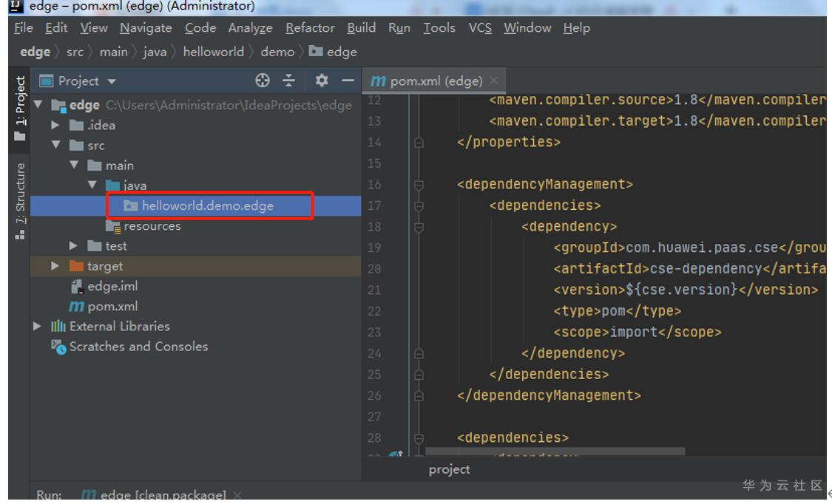Collapse the java folder
The width and height of the screenshot is (832, 504).
(92, 185)
